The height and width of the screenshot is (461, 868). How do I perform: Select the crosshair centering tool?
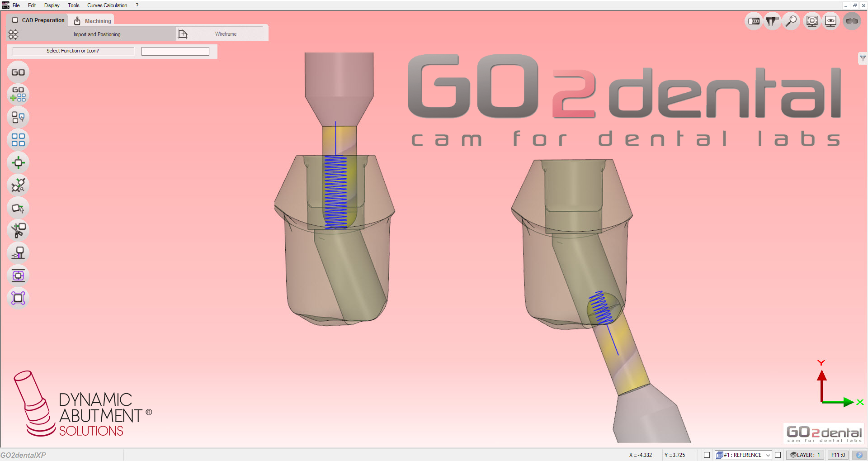tap(18, 162)
